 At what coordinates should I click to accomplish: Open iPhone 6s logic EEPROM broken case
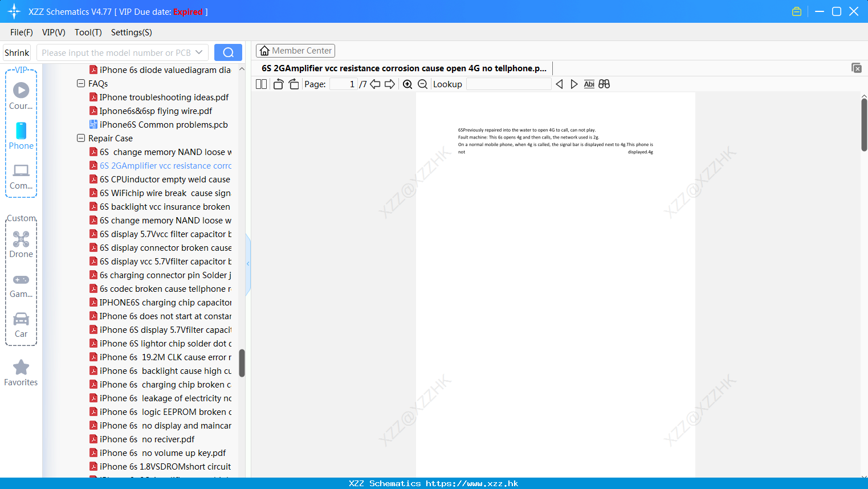161,412
